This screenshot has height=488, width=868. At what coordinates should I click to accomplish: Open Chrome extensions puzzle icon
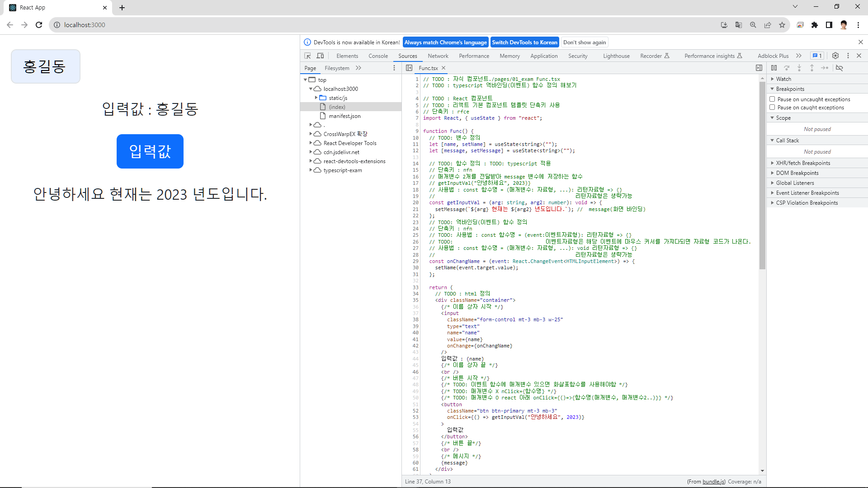[815, 25]
